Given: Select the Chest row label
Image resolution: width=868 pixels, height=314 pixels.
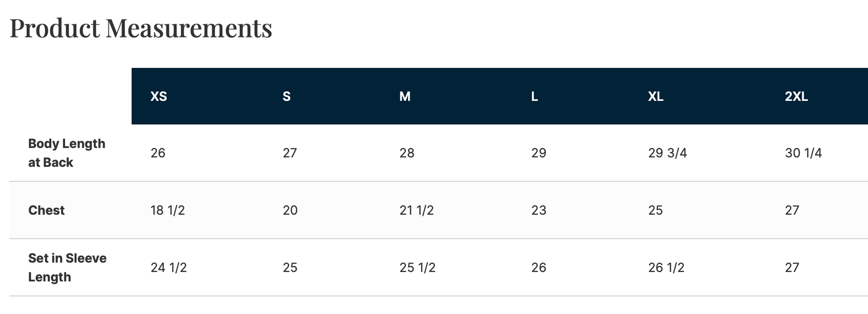Looking at the screenshot, I should pyautogui.click(x=46, y=210).
